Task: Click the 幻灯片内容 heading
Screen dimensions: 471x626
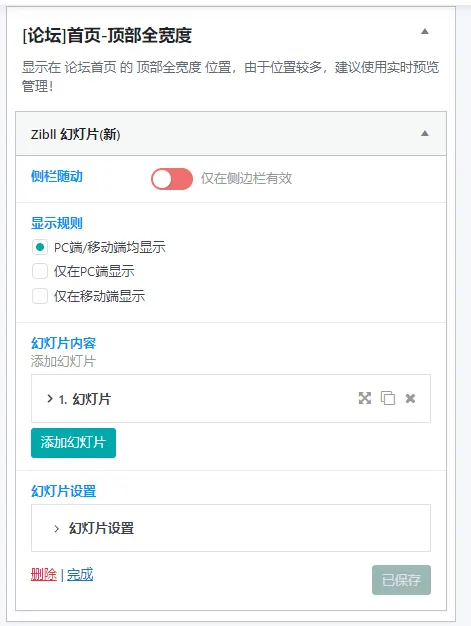Action: [63, 343]
